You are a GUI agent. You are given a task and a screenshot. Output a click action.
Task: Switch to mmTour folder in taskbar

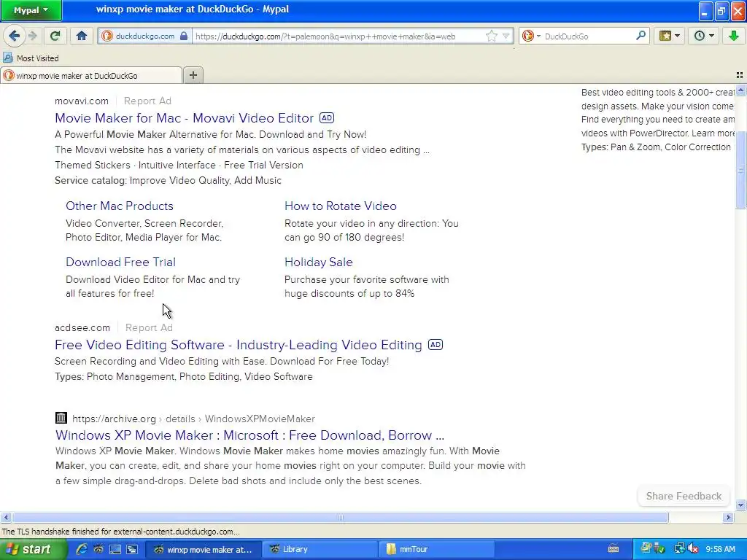pos(436,549)
